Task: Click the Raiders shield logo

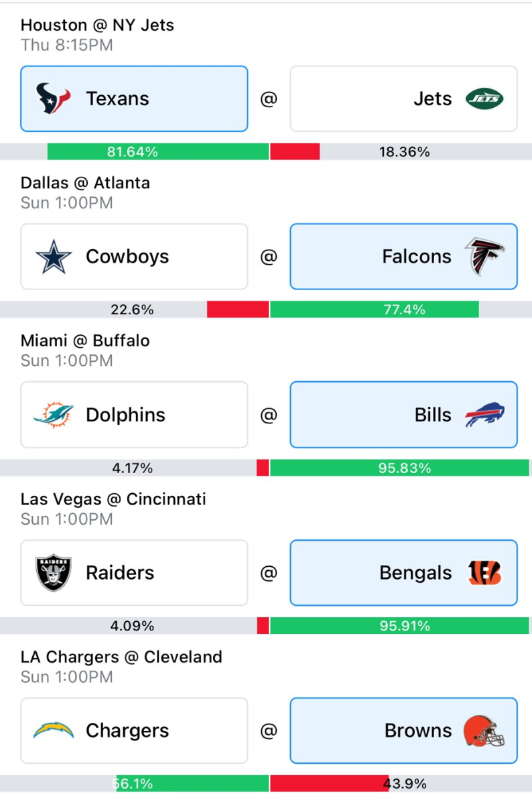Action: [54, 573]
